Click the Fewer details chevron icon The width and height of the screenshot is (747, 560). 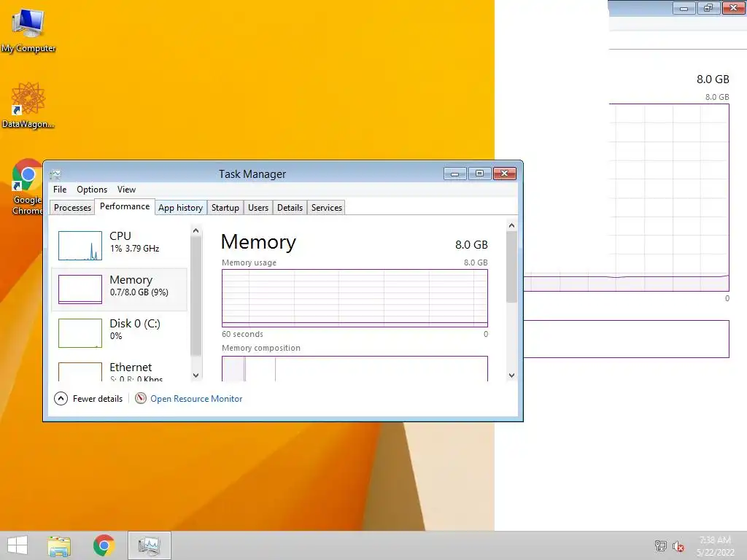(x=61, y=399)
